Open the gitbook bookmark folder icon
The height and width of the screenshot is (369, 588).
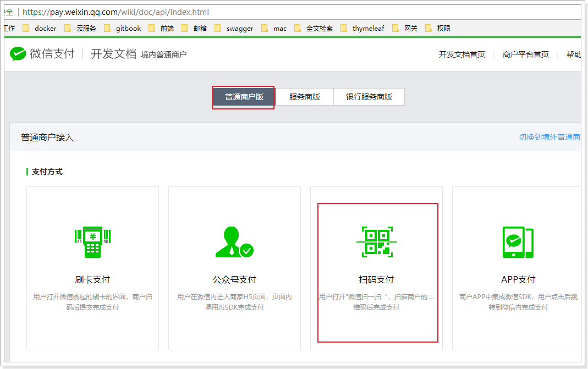(x=107, y=29)
